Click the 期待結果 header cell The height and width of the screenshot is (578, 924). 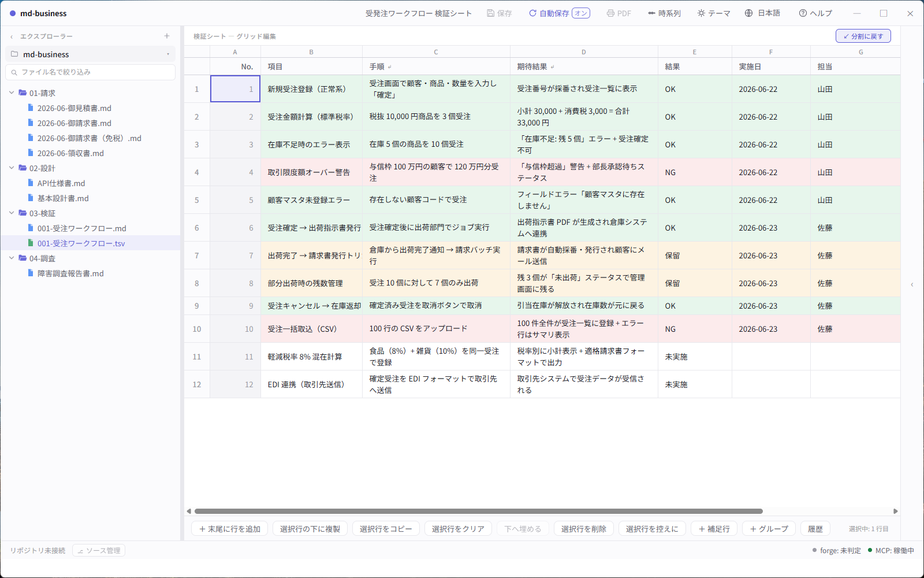coord(584,66)
